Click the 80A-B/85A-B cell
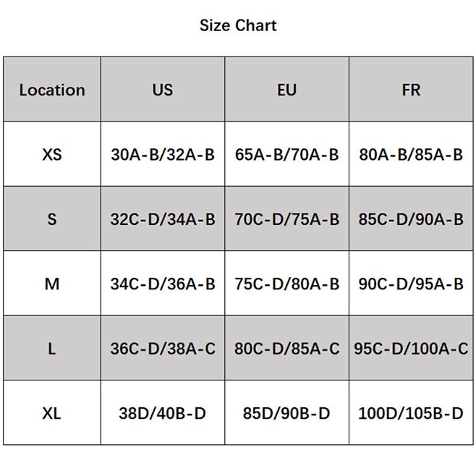476x476 pixels. [x=411, y=155]
